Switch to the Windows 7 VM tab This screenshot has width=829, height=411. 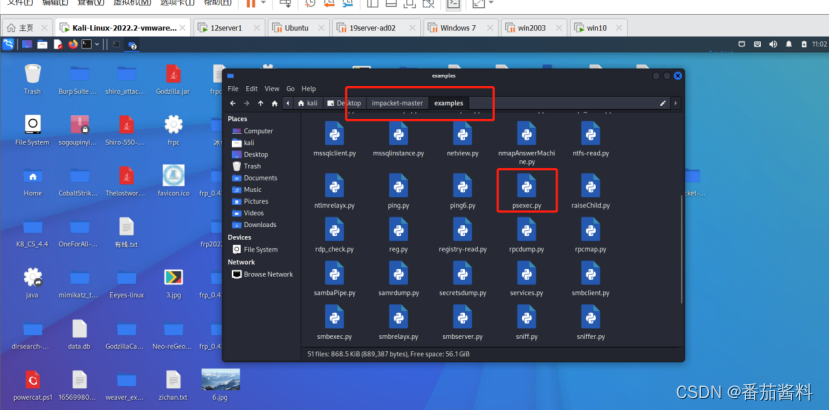click(461, 28)
